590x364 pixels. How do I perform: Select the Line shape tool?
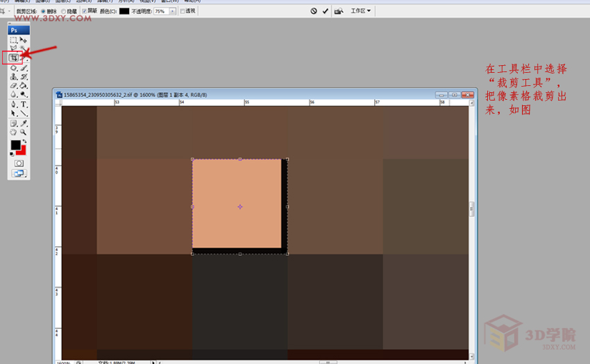tap(24, 113)
